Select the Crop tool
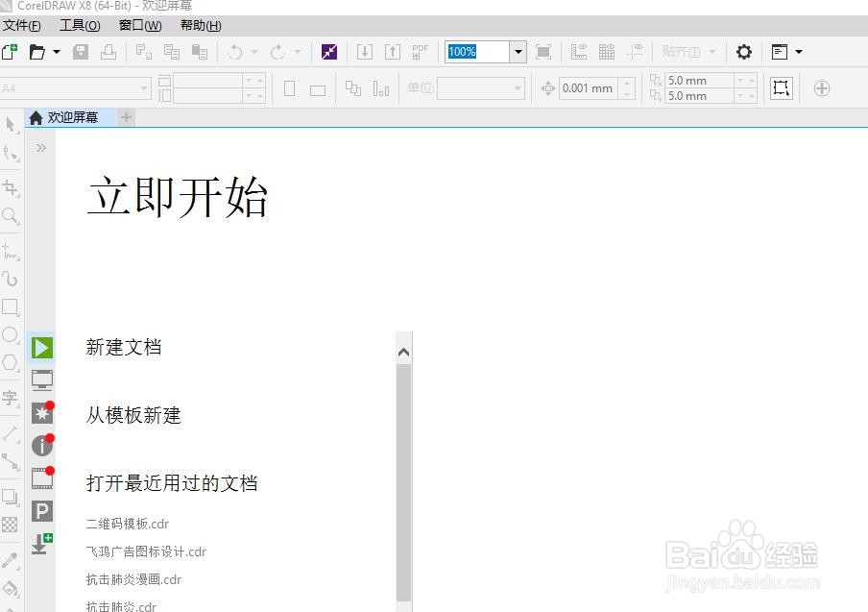The image size is (868, 612). pyautogui.click(x=12, y=188)
